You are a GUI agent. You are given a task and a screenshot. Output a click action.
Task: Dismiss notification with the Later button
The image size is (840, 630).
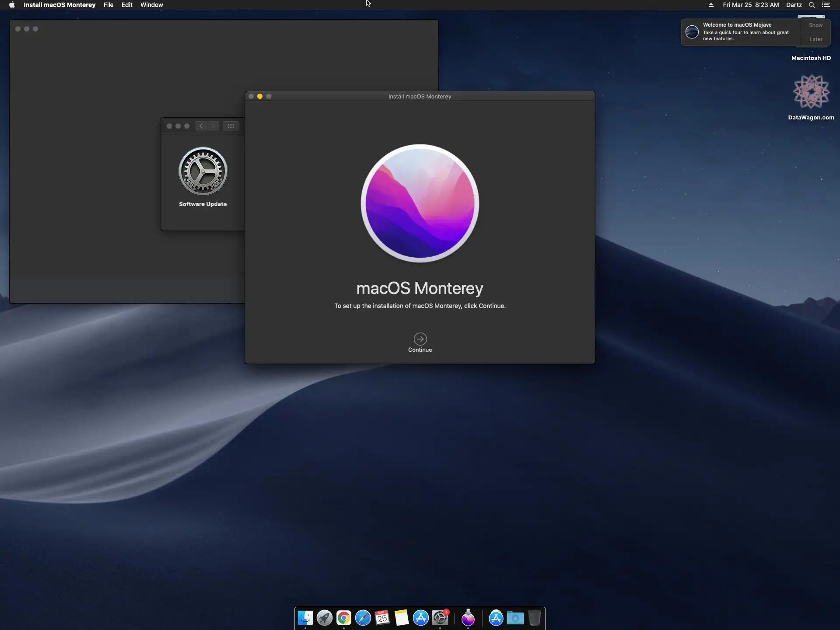[815, 39]
